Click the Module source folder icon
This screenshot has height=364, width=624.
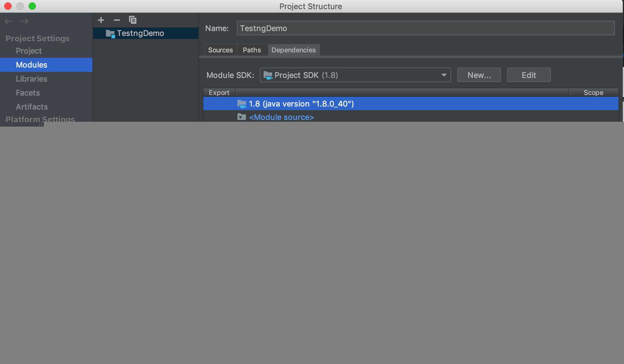(x=242, y=117)
